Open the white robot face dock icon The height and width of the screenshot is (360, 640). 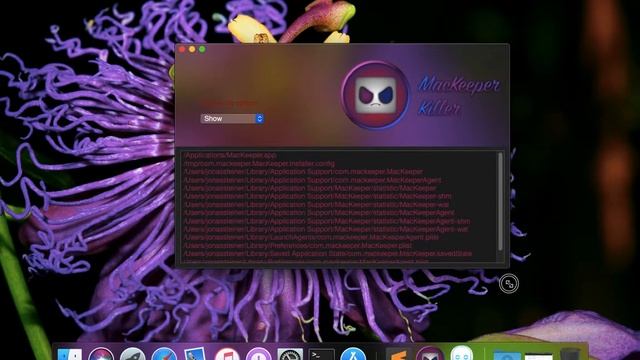461,353
